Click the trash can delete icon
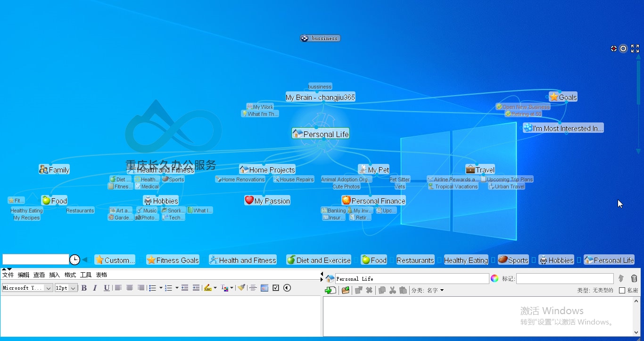Image resolution: width=644 pixels, height=341 pixels. tap(634, 278)
